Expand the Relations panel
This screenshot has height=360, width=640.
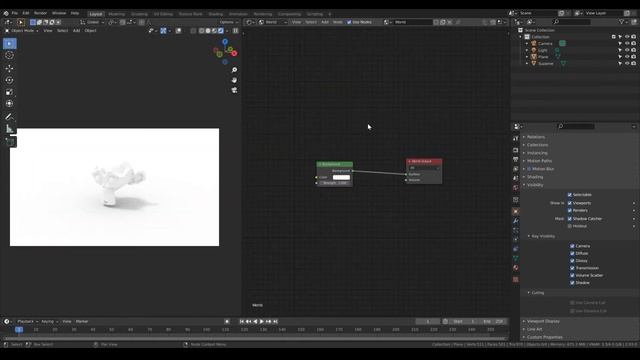[536, 137]
